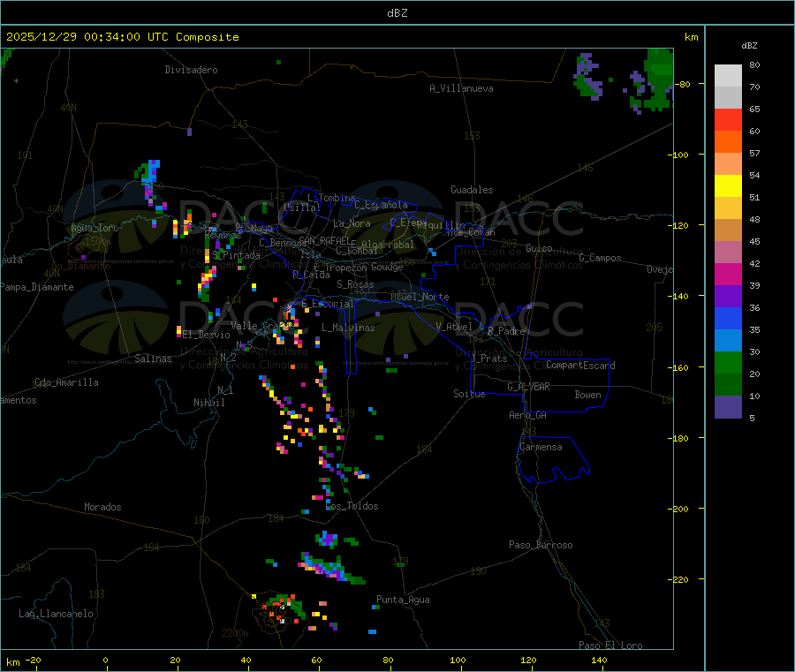Select the 100 tick on bottom km axis
Image resolution: width=795 pixels, height=672 pixels.
(458, 660)
